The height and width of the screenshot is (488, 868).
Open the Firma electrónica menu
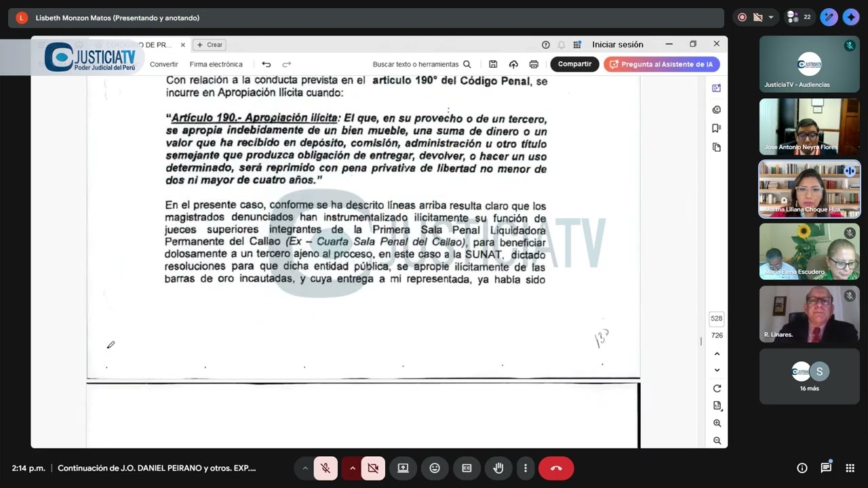point(216,64)
